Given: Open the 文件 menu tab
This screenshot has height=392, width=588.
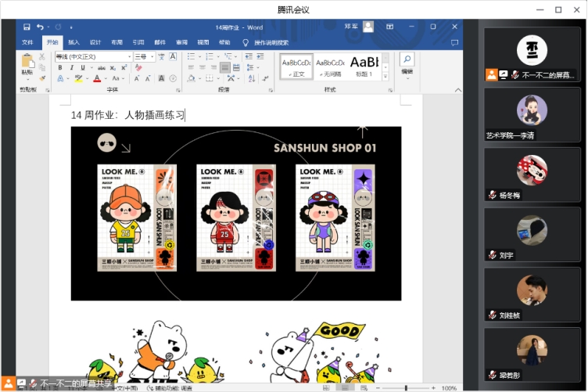Looking at the screenshot, I should [x=27, y=42].
